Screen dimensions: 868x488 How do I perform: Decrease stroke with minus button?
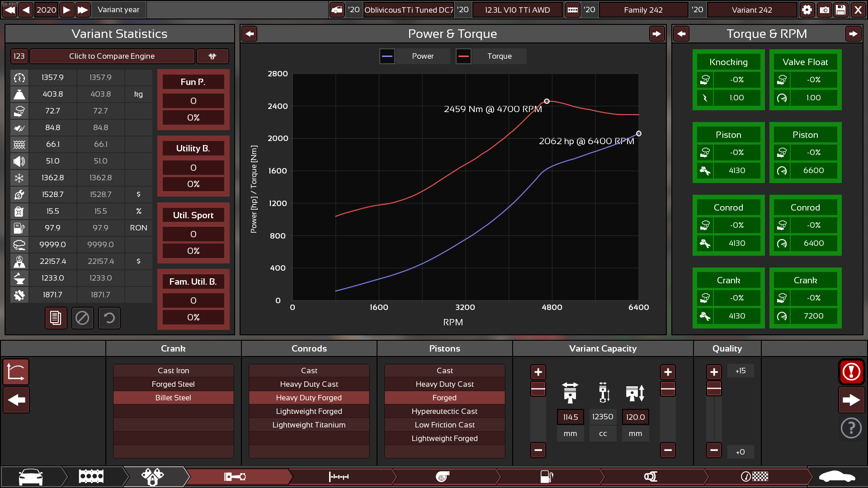coord(668,450)
